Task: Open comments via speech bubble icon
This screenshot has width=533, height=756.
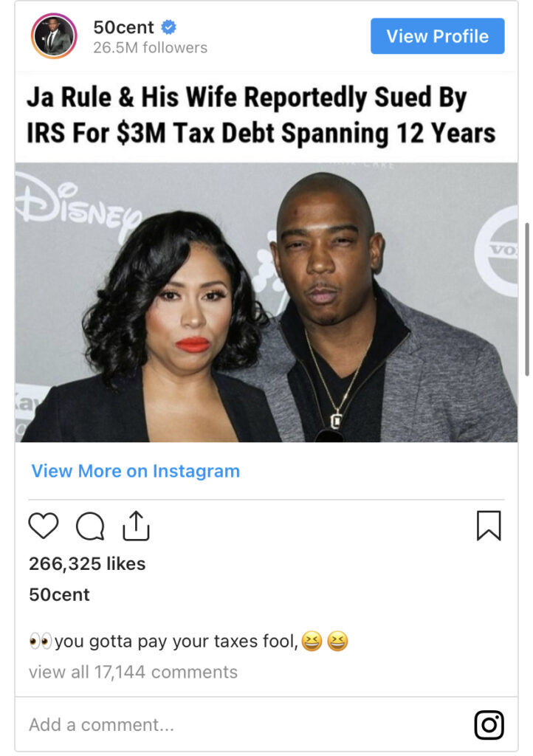Action: [x=90, y=526]
